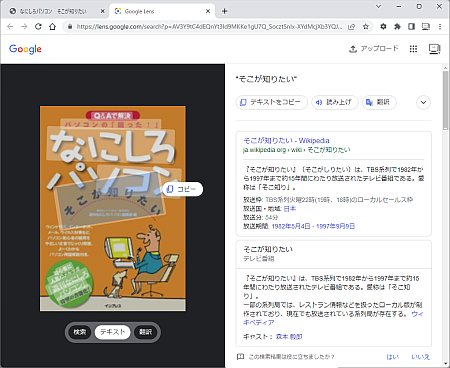
Task: Toggle the browser side panel icon
Action: click(x=412, y=27)
